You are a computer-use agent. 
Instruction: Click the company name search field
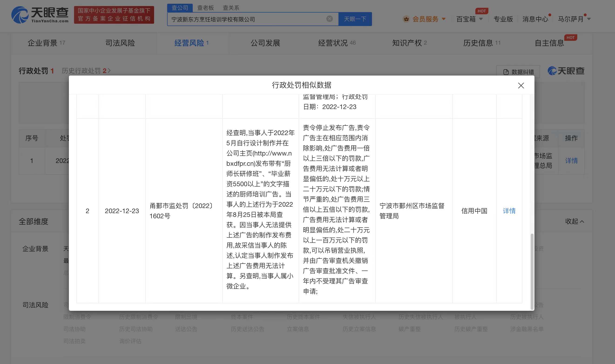pyautogui.click(x=246, y=19)
